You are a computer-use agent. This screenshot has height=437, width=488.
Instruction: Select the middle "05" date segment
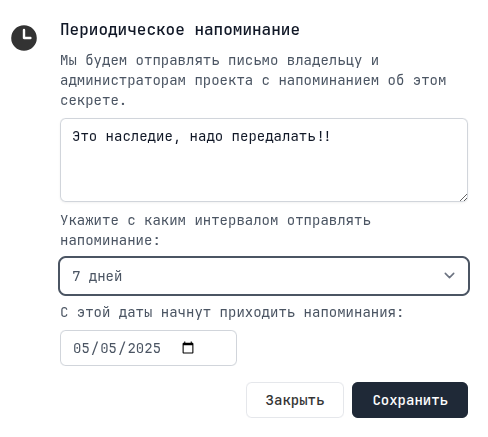tap(109, 348)
